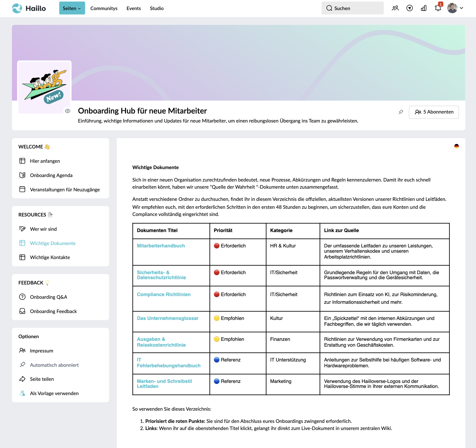Click calendar icon beside Veranstaltungen für Neuzugänge
The width and height of the screenshot is (476, 448).
22,189
